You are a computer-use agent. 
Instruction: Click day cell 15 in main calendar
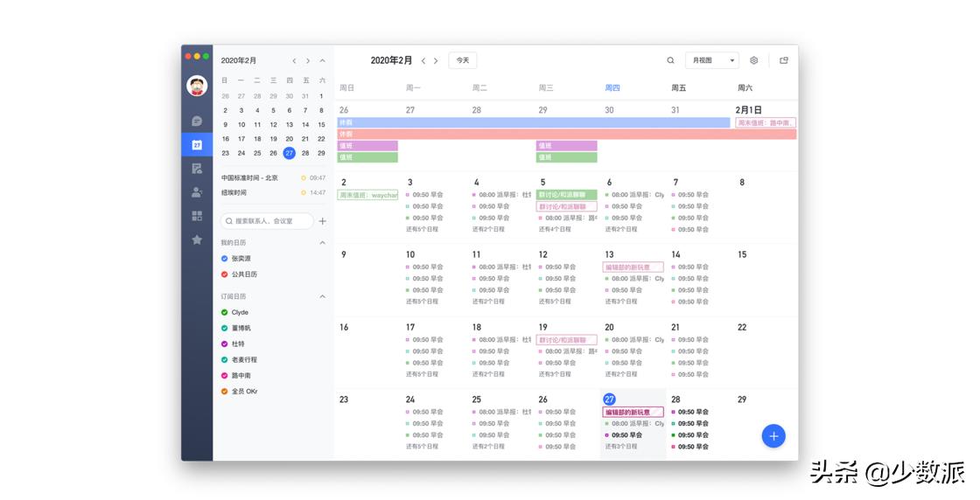764,280
